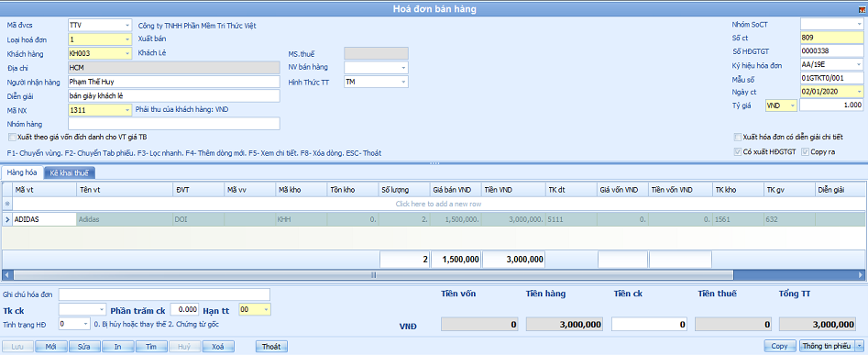
Task: Click the Diễn giải column header
Action: point(840,190)
